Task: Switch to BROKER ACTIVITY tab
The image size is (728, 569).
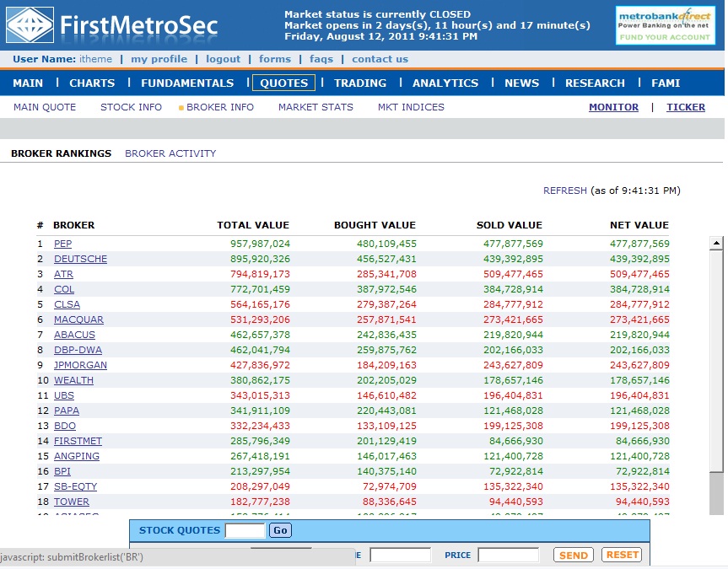Action: [x=170, y=153]
